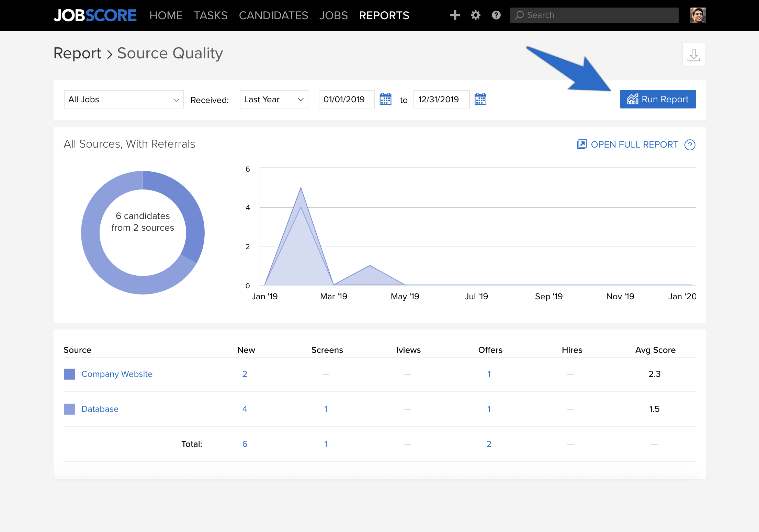The image size is (759, 532).
Task: Click Database Screens count 1
Action: click(326, 409)
